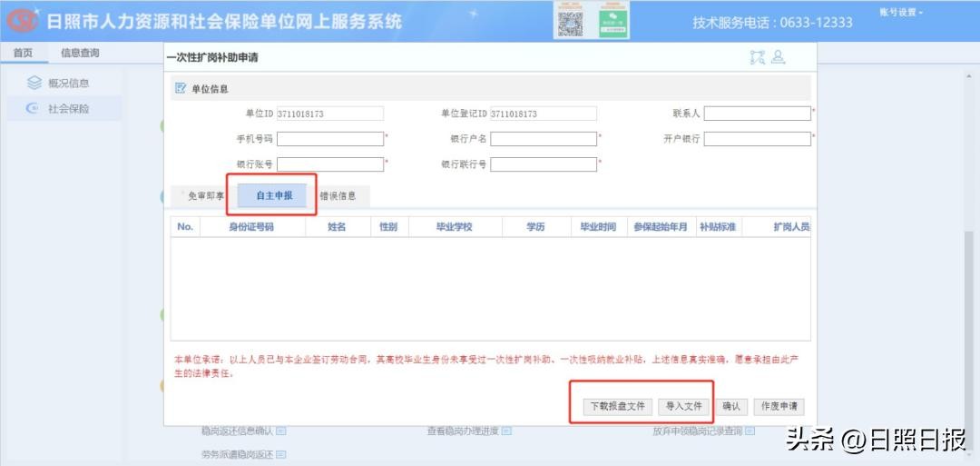Screen dimensions: 980x466
Task: Click icon next to 稳岗返还信息确认
Action: coord(281,431)
